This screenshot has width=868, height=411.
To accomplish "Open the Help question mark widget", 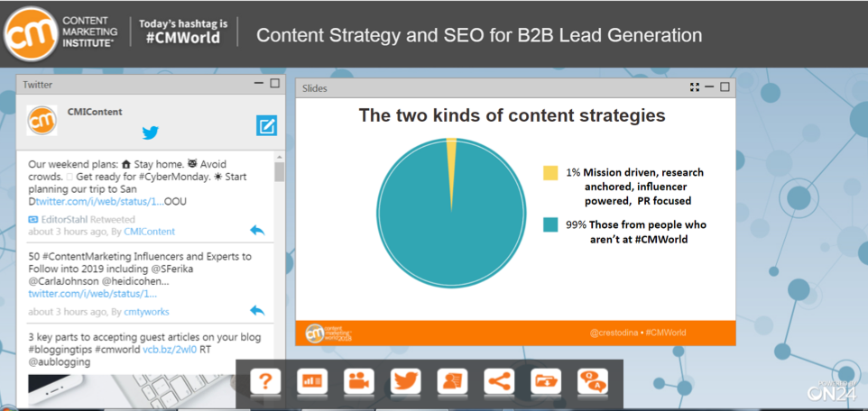I will (x=265, y=381).
